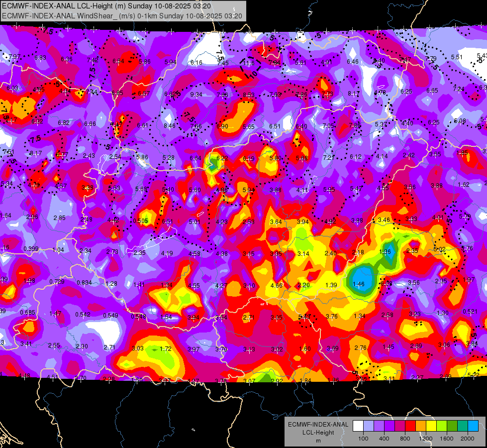Viewport: 487px width, 448px height.
Task: Click the shear value 0.685
Action: coord(28,313)
